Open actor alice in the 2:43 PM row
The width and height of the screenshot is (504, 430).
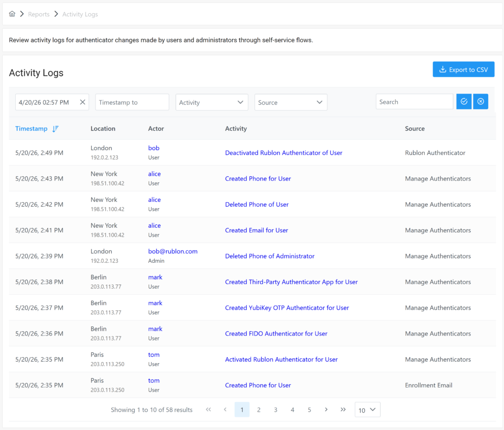coord(154,174)
